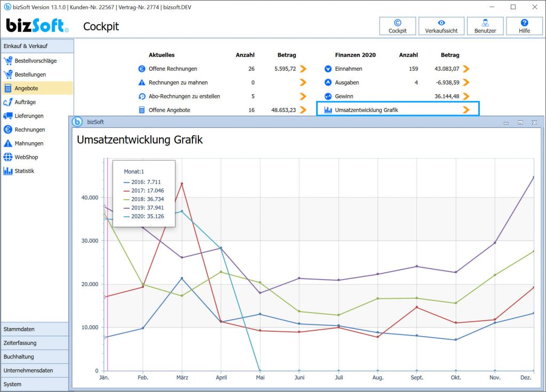Minimize the main bizSoft window
The width and height of the screenshot is (546, 392).
coord(492,7)
